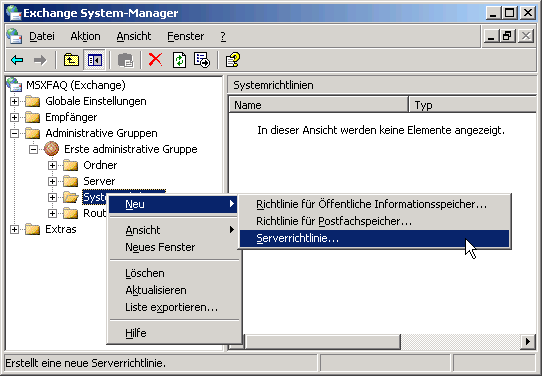Screen dimensions: 542x376
Task: Maximize the Exchange System-Manager window
Action: pos(510,13)
